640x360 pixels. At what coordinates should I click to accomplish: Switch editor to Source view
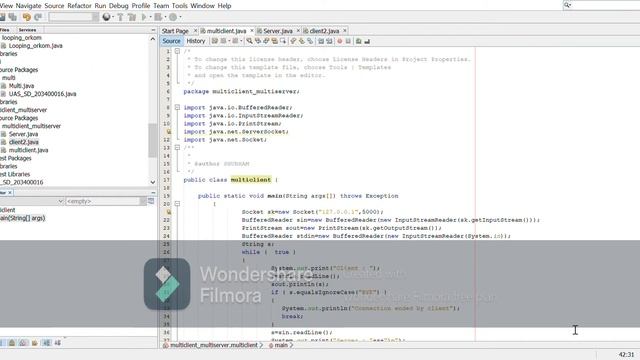tap(171, 41)
